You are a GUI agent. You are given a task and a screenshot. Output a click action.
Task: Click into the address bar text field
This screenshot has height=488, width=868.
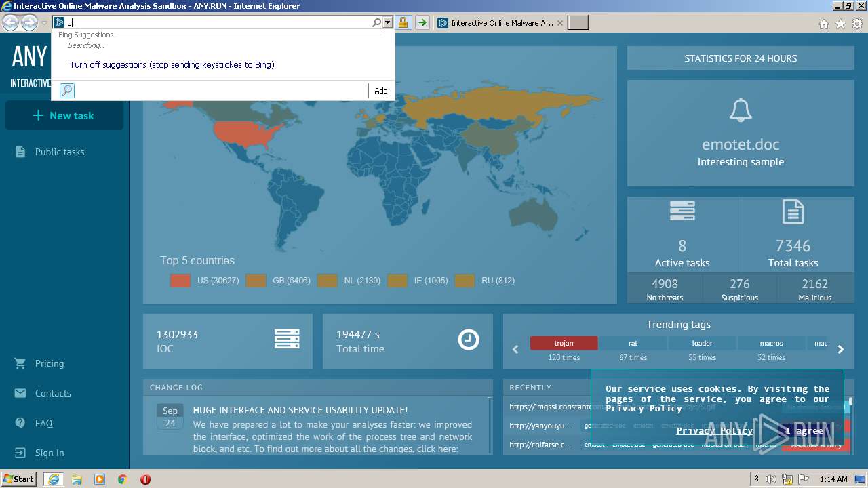click(218, 23)
